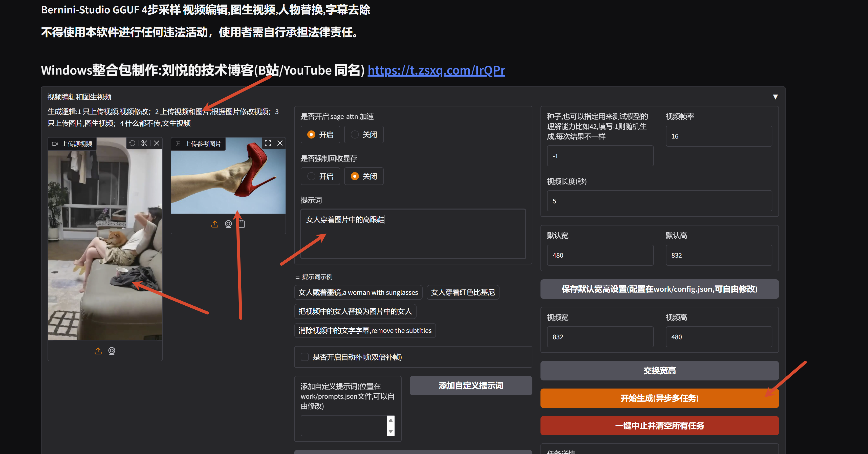Choose example prompt 女人穿着红色比基尼

coord(463,292)
